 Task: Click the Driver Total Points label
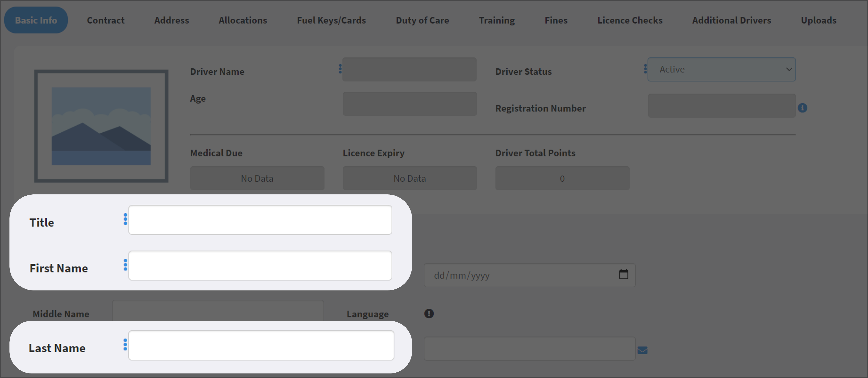535,153
